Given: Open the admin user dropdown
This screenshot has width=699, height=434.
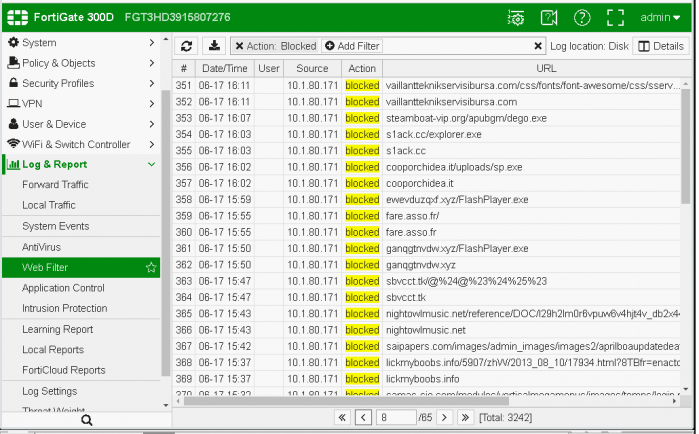Looking at the screenshot, I should click(x=660, y=17).
